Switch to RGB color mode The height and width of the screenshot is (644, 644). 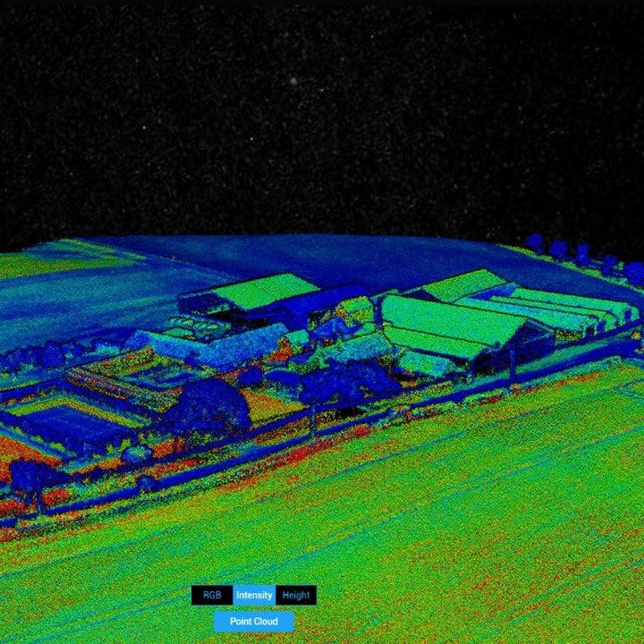pos(212,595)
